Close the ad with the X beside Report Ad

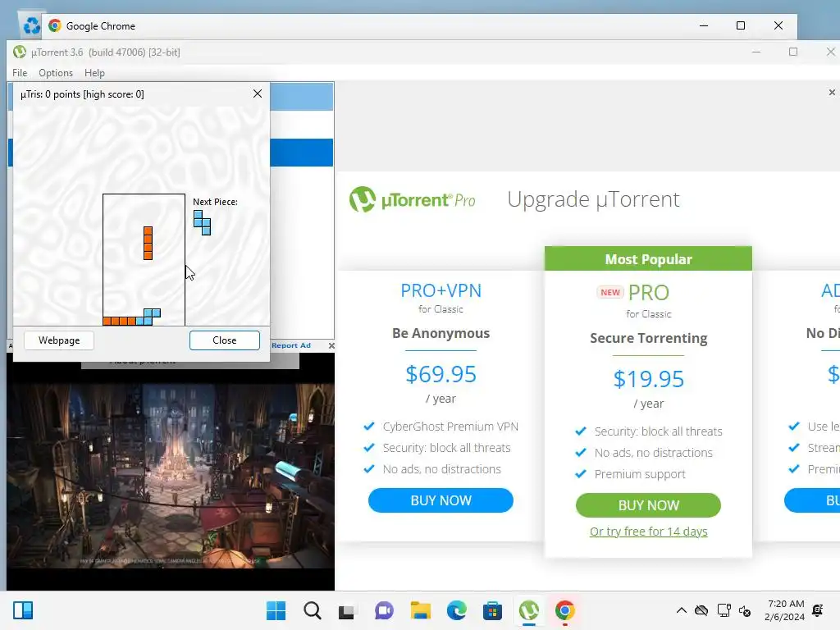point(331,345)
